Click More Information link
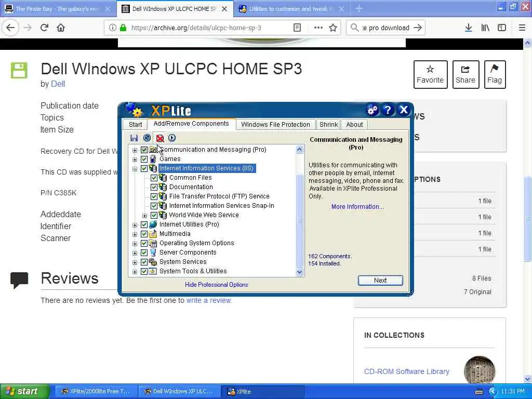Viewport: 532px width, 399px height. click(x=357, y=207)
